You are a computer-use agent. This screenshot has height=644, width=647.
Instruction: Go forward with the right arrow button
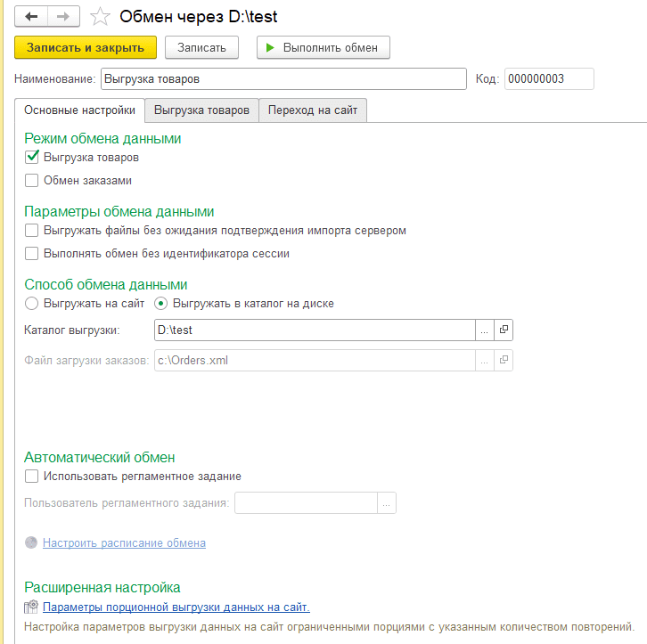(x=63, y=17)
